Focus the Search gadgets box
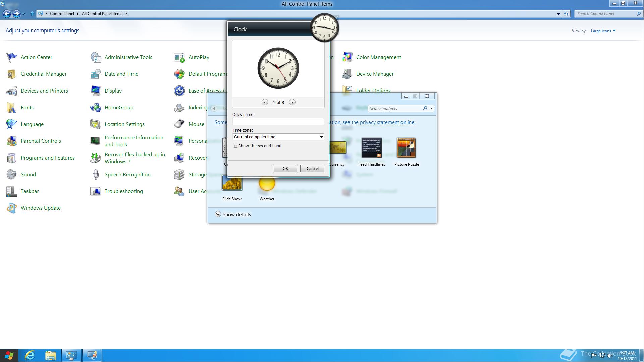The image size is (644, 362). 395,108
